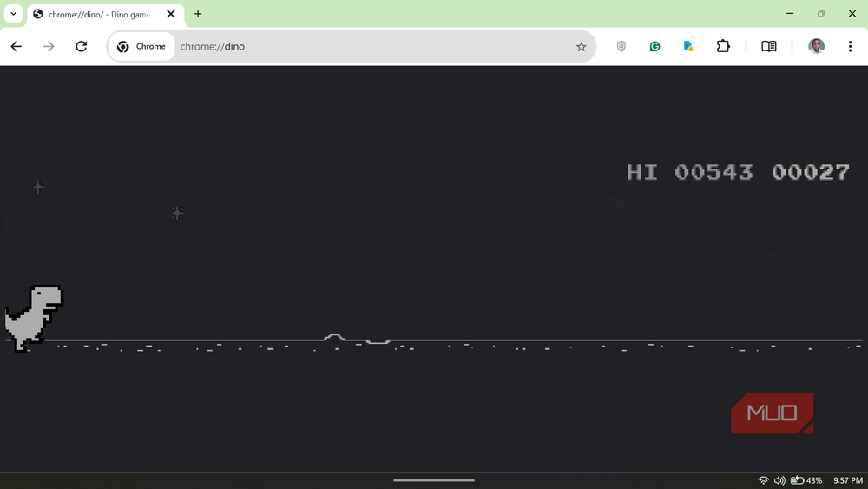Click the T-Rex dinosaur character

pyautogui.click(x=33, y=318)
